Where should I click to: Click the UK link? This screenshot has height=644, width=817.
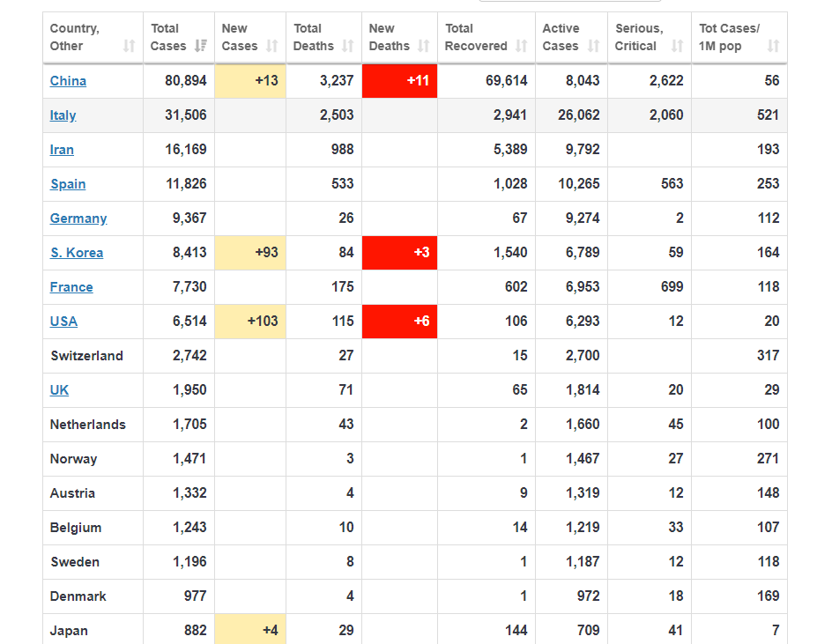click(59, 390)
